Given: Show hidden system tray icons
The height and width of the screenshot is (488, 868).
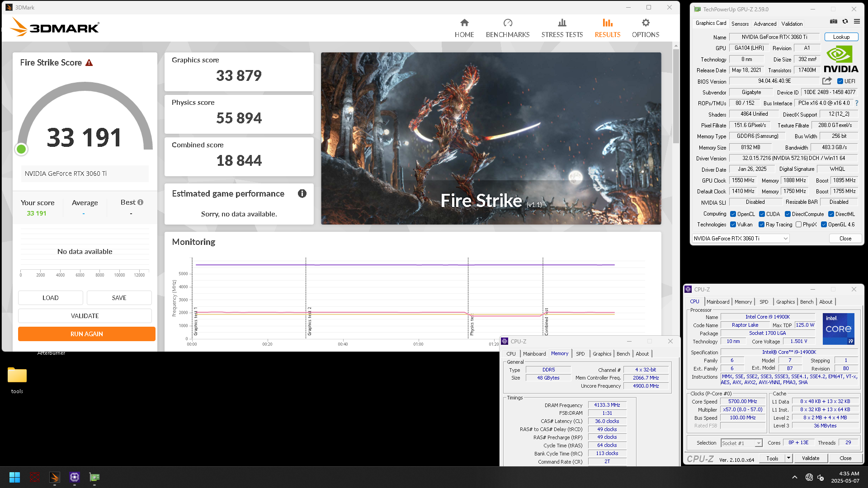Looking at the screenshot, I should (x=794, y=477).
